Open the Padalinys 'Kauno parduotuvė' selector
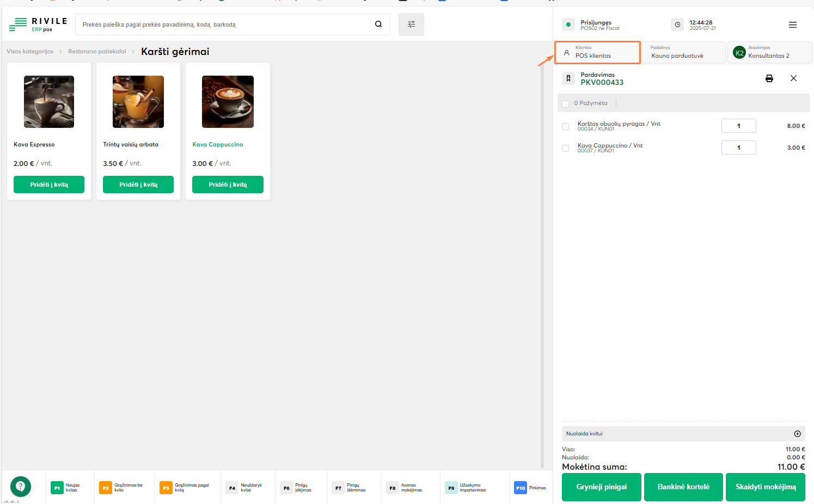The width and height of the screenshot is (814, 504). (x=683, y=52)
